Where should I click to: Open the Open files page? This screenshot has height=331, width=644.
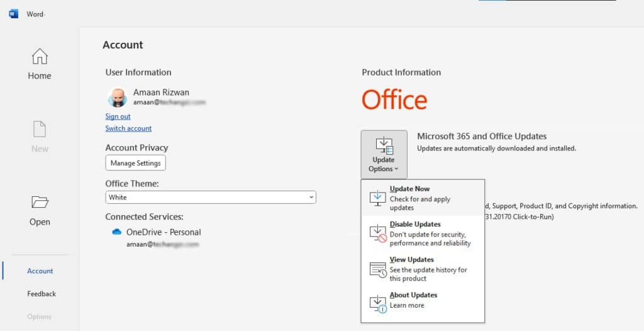pos(40,211)
